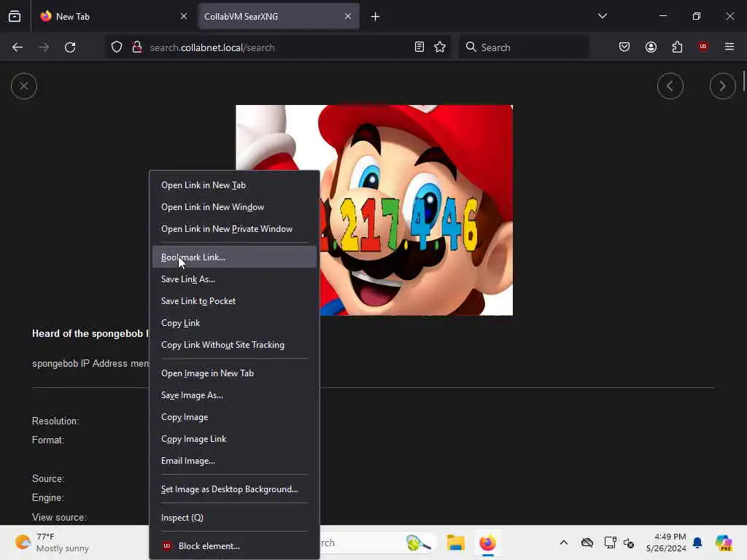Choose Copy Link Without Site Tracking
Image resolution: width=747 pixels, height=560 pixels.
234,345
